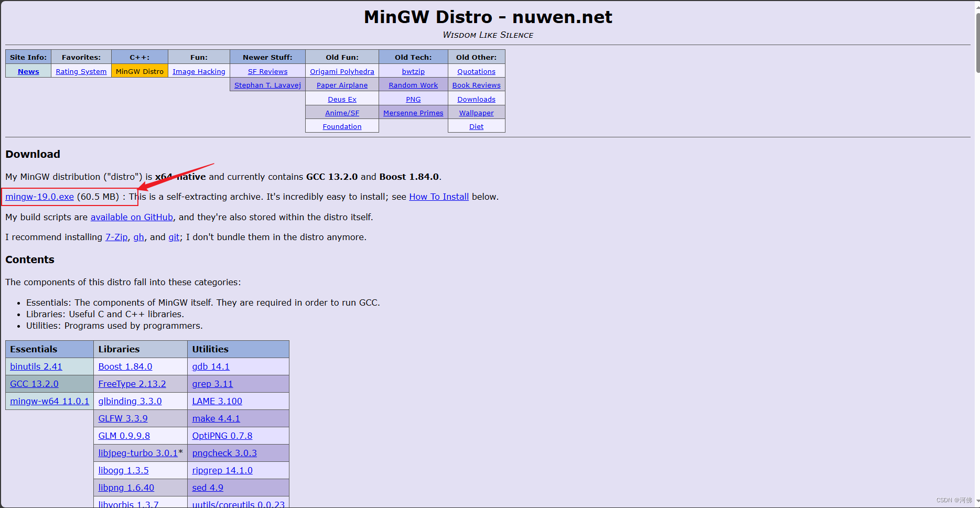Open the PNG link
The image size is (980, 508).
pos(413,99)
